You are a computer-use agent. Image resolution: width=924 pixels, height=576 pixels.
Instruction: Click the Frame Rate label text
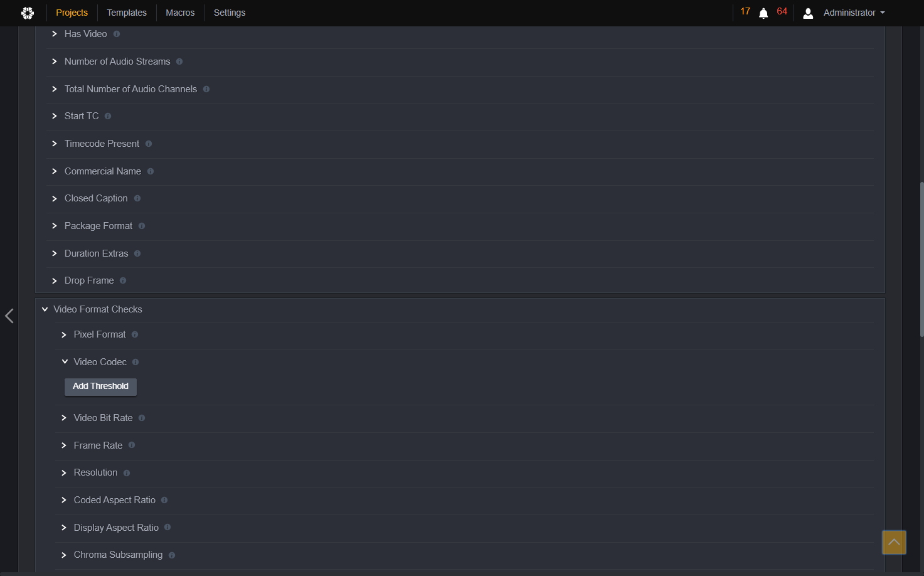click(98, 445)
